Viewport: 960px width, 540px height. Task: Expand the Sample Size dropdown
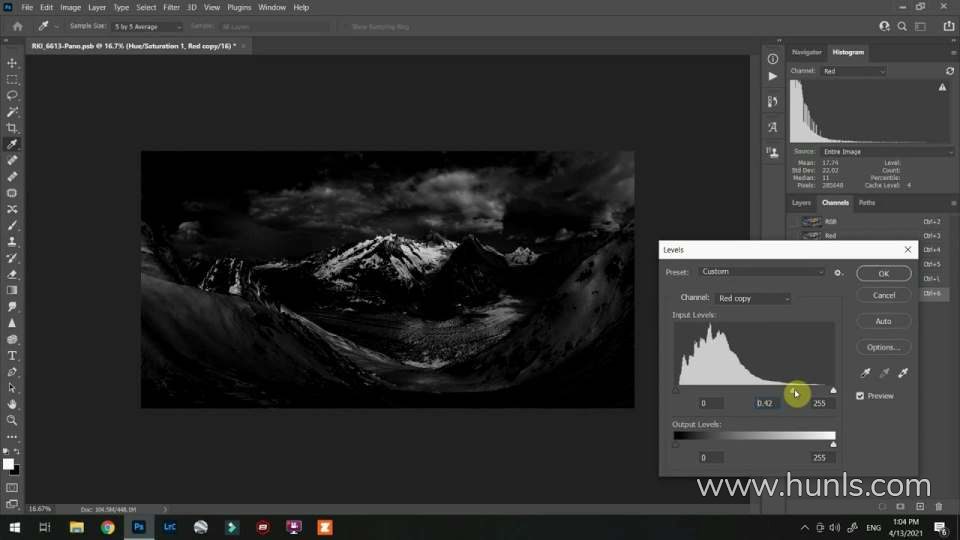[148, 27]
